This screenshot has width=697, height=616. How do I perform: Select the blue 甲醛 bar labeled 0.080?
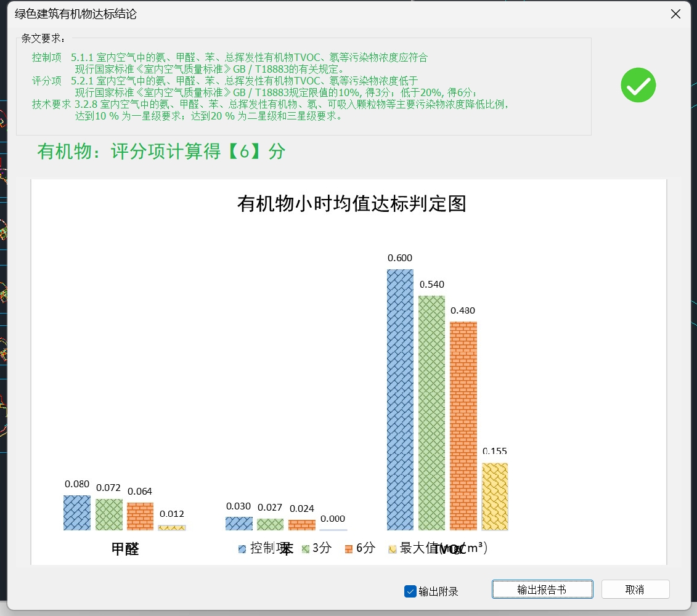(x=77, y=513)
